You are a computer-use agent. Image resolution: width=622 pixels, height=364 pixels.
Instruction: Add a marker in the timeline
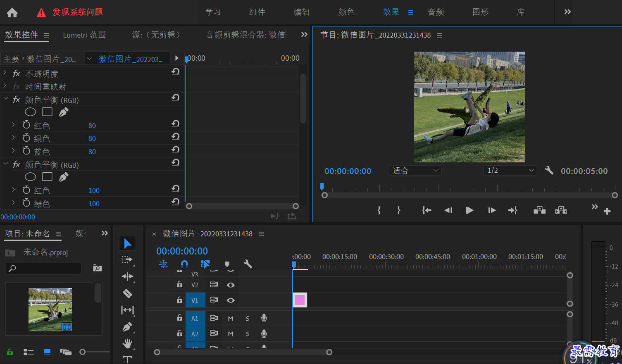pos(226,264)
